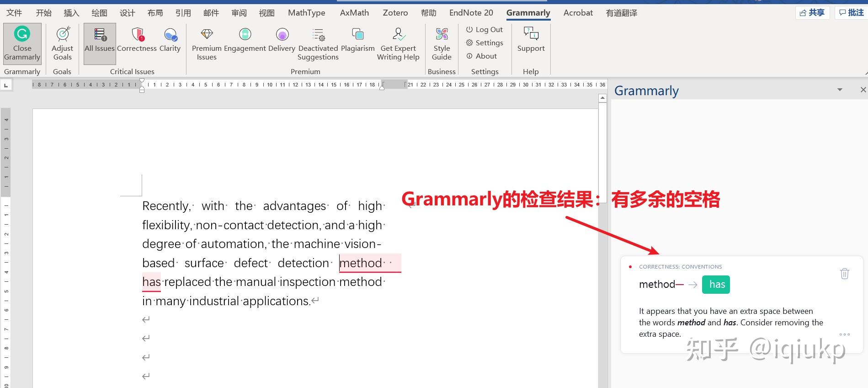This screenshot has width=868, height=388.
Task: Open the Acrobat tab
Action: pos(578,13)
